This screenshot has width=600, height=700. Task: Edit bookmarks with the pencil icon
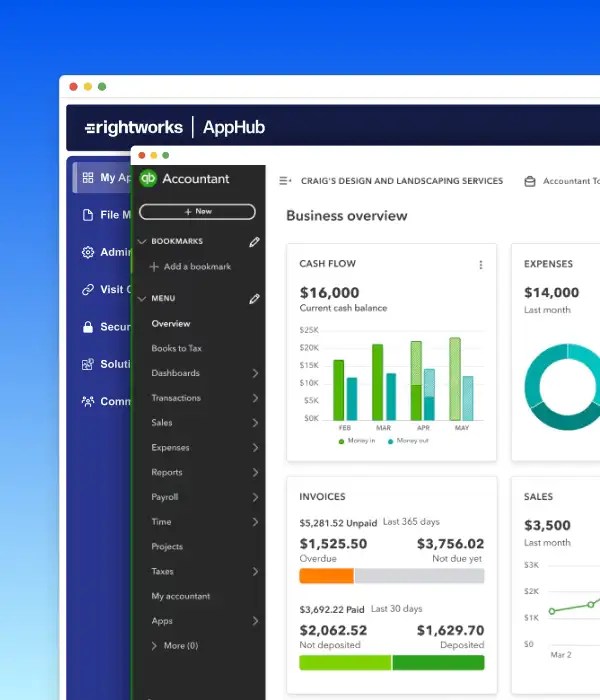tap(254, 242)
